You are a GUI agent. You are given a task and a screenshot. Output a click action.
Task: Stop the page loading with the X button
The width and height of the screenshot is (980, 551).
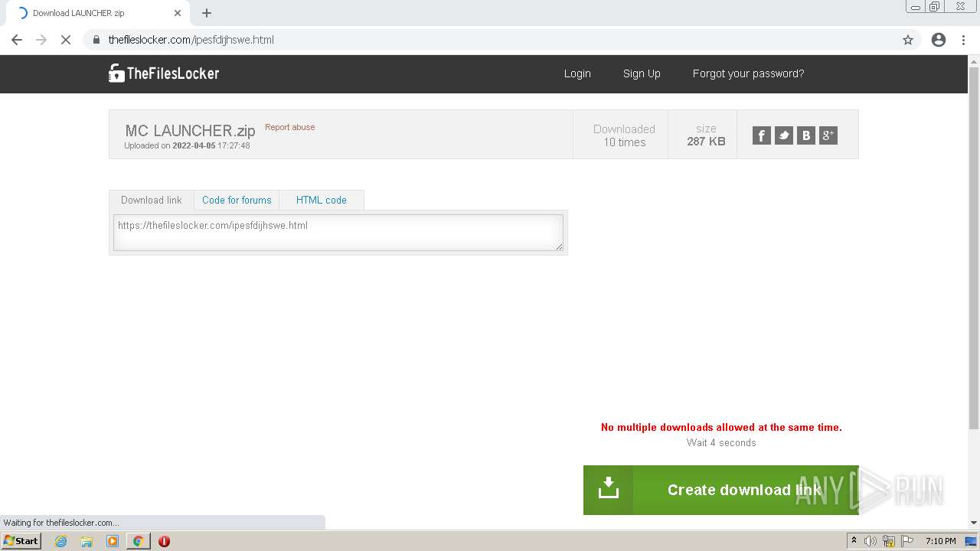66,40
